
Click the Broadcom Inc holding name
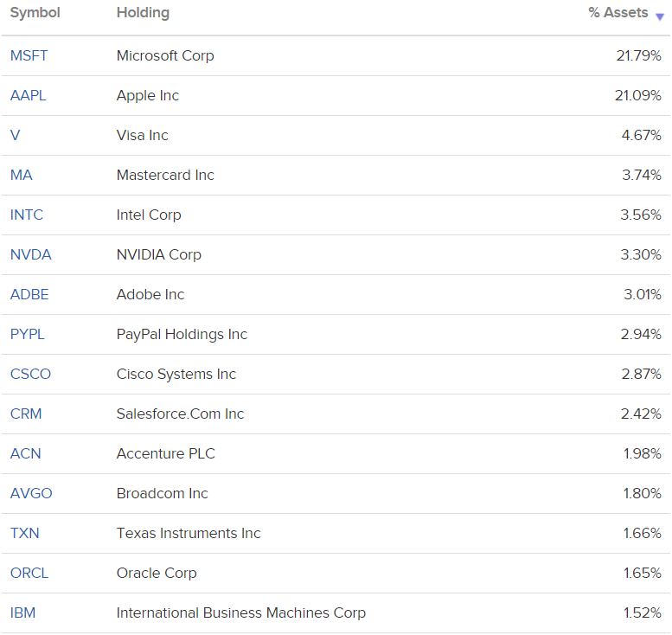(163, 493)
